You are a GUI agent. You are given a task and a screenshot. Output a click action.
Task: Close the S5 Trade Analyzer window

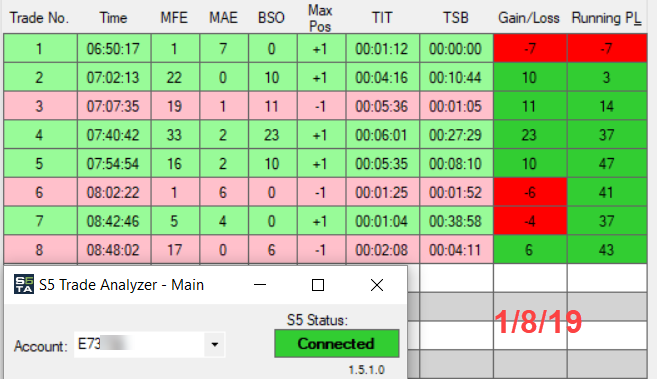(x=377, y=285)
